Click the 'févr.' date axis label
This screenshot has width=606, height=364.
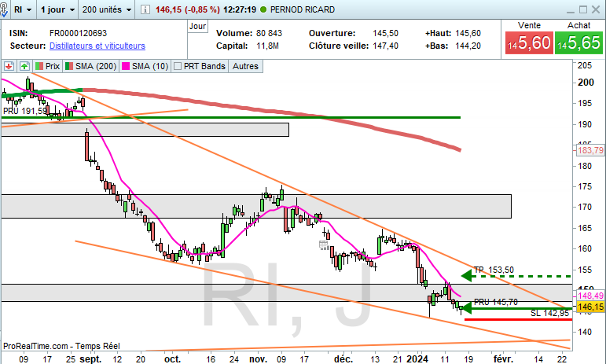504,359
